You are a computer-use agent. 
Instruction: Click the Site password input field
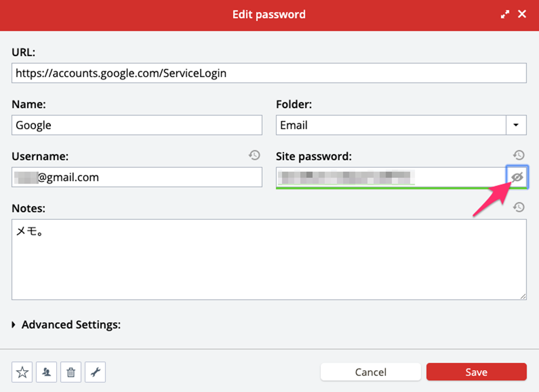coord(391,177)
